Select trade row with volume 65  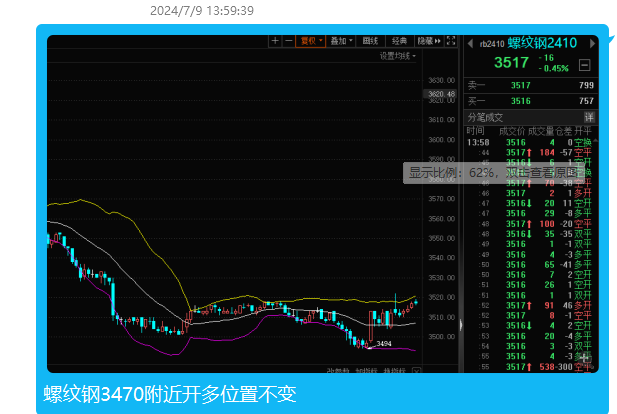[529, 265]
